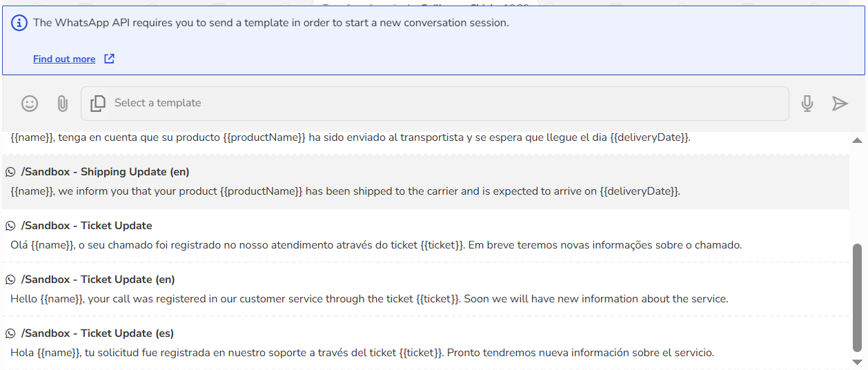Click the Select a template input field

435,104
